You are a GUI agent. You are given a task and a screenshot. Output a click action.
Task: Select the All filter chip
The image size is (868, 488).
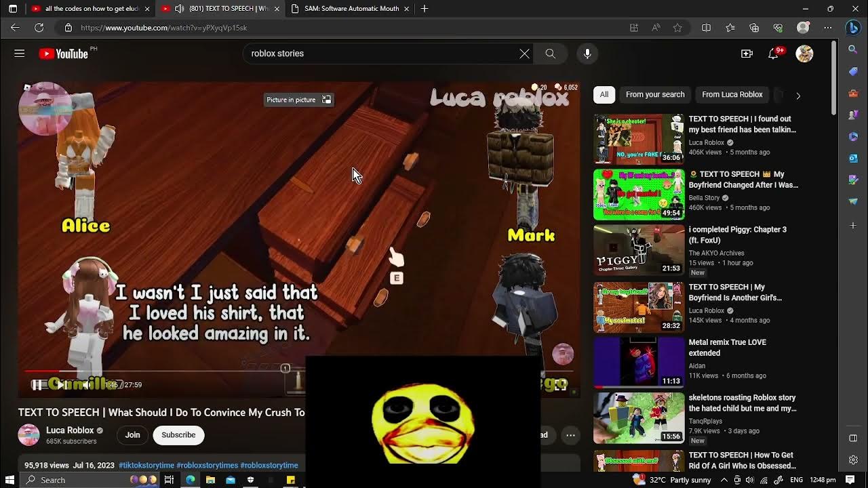point(604,95)
